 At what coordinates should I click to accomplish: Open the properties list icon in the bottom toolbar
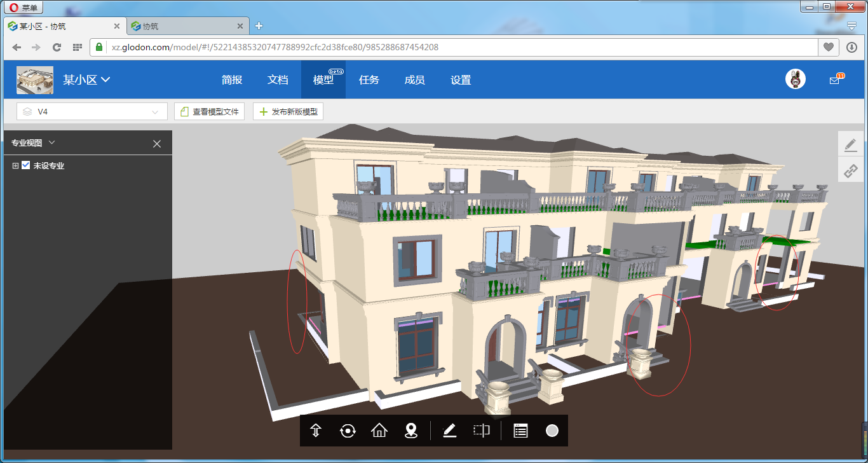point(520,431)
